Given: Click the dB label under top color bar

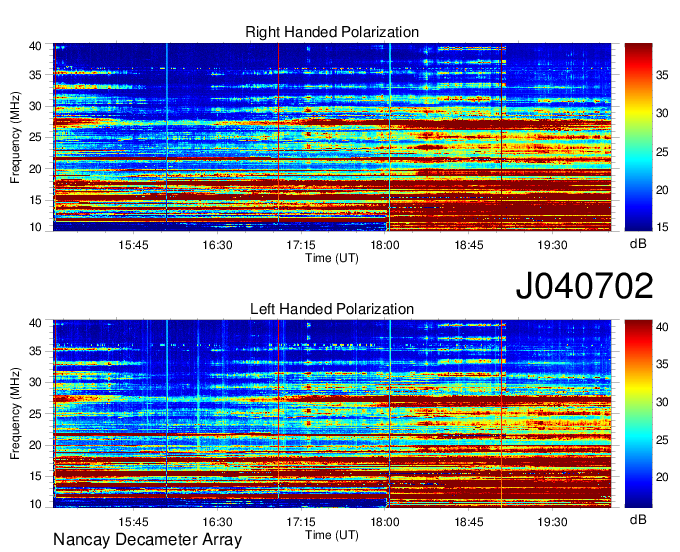Looking at the screenshot, I should pyautogui.click(x=638, y=244).
